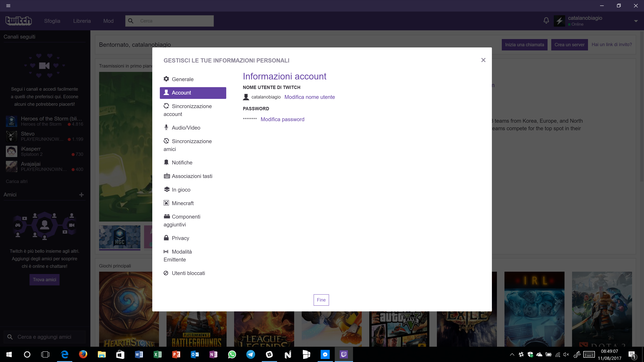Open the Privacy settings tab

click(x=193, y=238)
